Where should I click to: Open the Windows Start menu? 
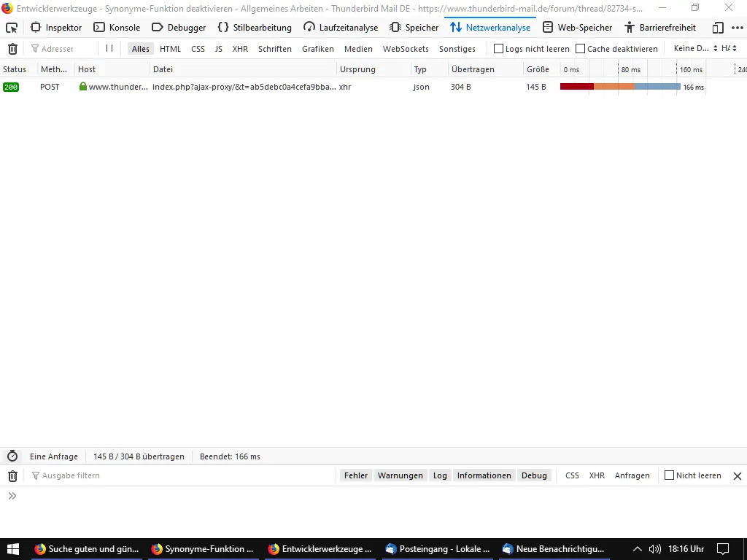pos(13,548)
